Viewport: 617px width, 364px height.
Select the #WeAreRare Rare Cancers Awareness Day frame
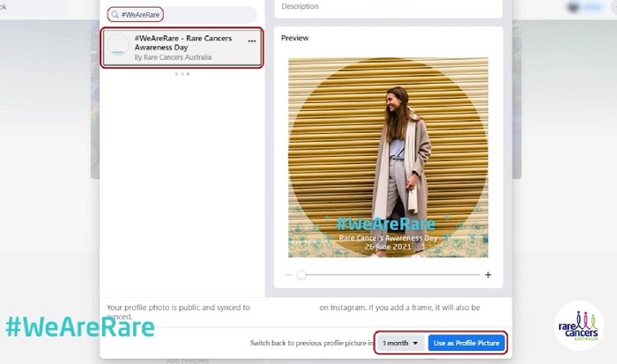182,48
